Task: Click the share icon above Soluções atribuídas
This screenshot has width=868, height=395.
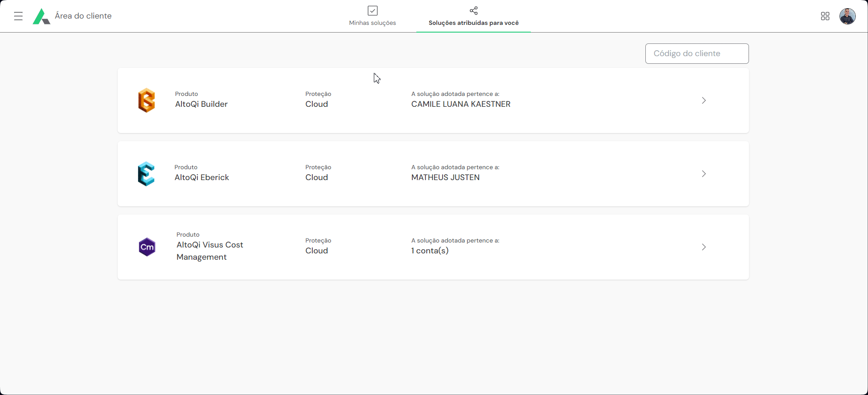Action: coord(473,10)
